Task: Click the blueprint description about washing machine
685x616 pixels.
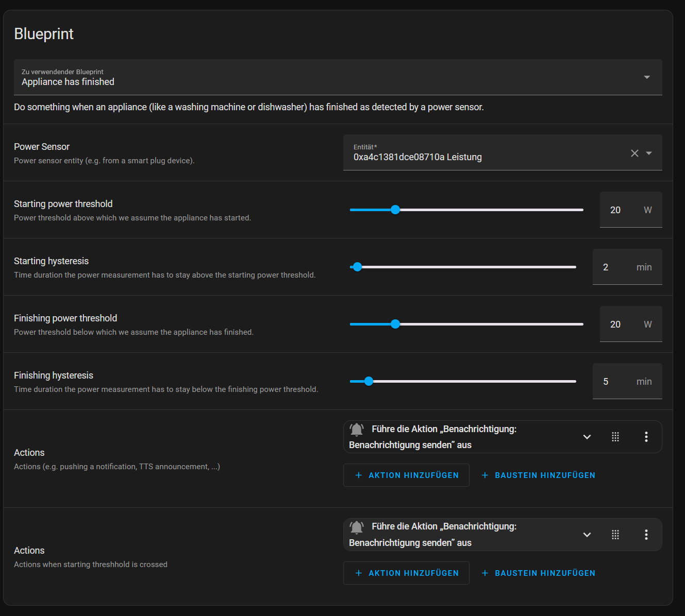Action: click(249, 107)
